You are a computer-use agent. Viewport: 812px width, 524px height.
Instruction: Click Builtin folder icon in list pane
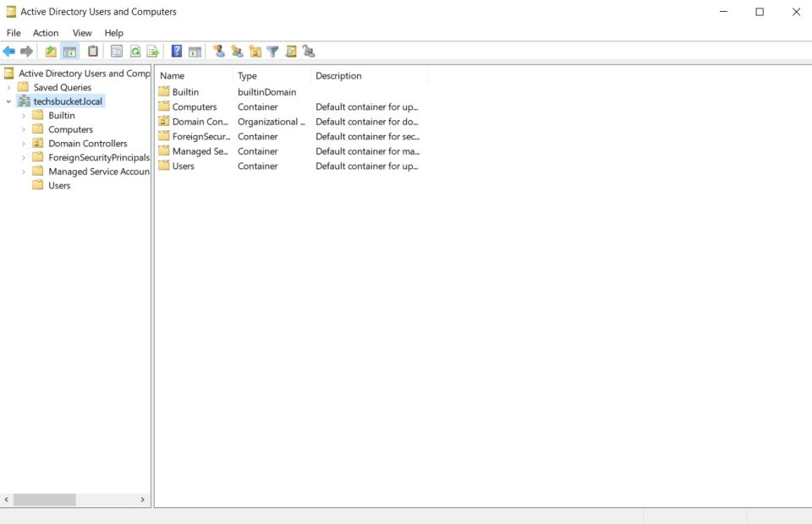tap(164, 91)
